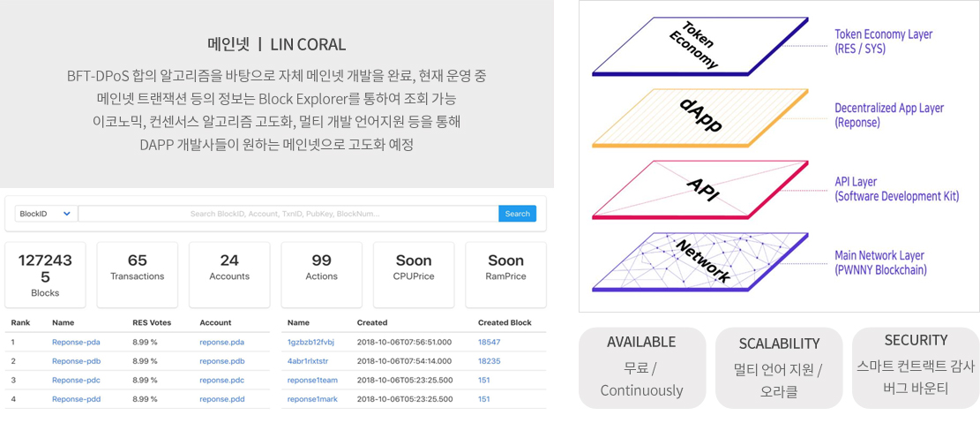This screenshot has height=423, width=980.
Task: Click the purple Network layer diagram
Action: [x=700, y=261]
